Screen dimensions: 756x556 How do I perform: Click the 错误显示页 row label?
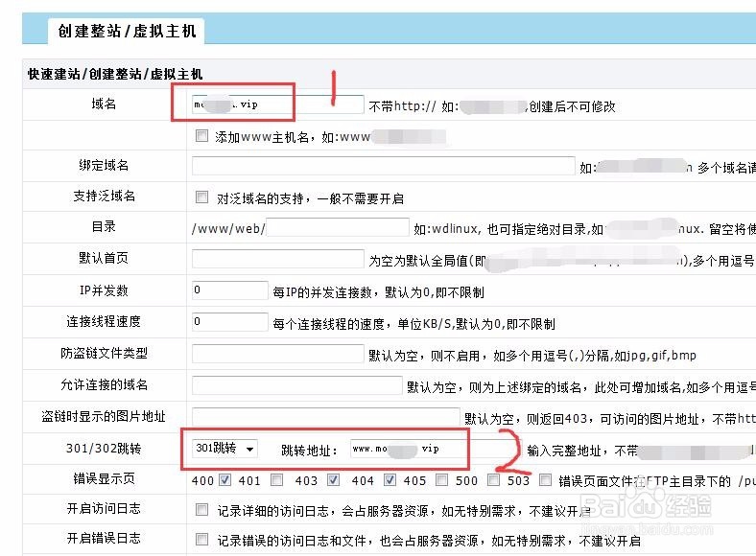(104, 479)
